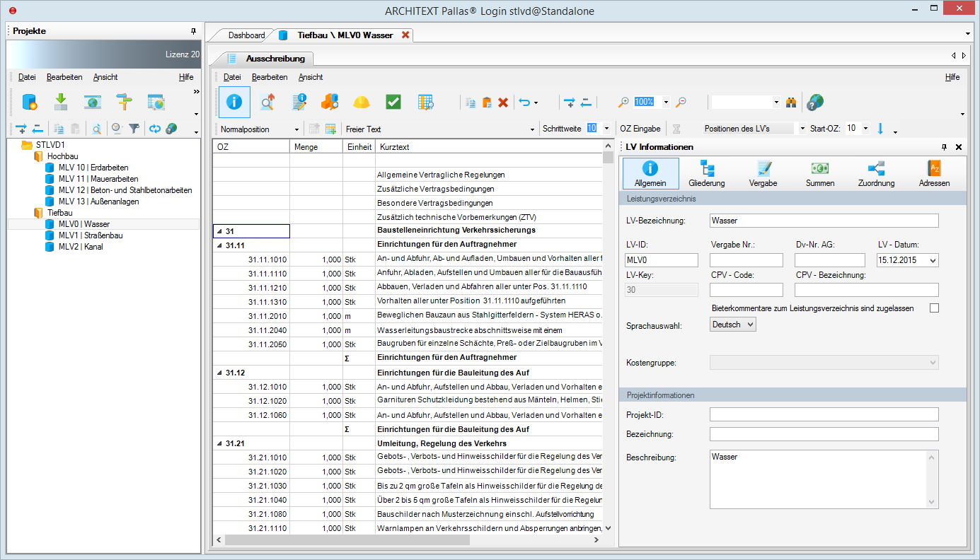
Task: Open the Ansicht menu in Projekte panel
Action: pyautogui.click(x=105, y=77)
